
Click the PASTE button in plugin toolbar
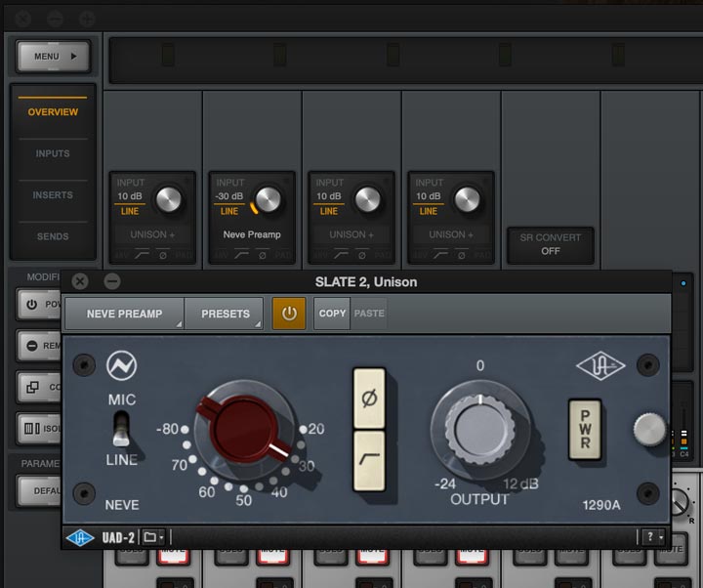pyautogui.click(x=369, y=314)
